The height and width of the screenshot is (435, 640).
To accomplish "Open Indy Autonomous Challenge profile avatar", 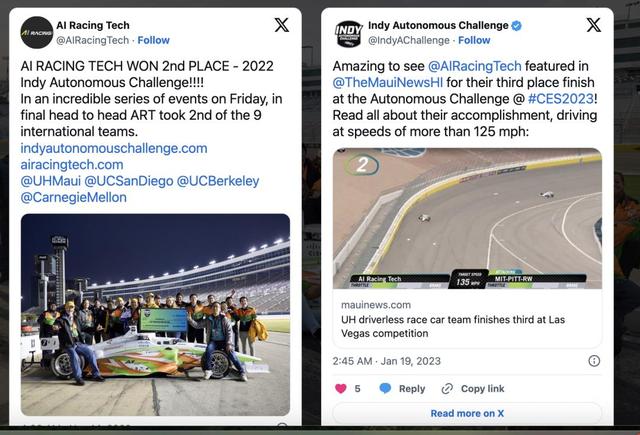I will click(349, 32).
